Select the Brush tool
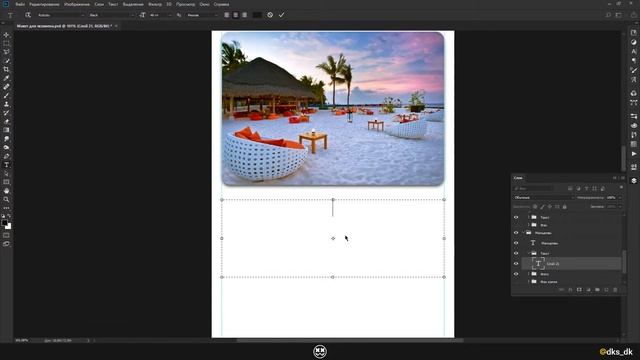The width and height of the screenshot is (640, 360). point(6,96)
